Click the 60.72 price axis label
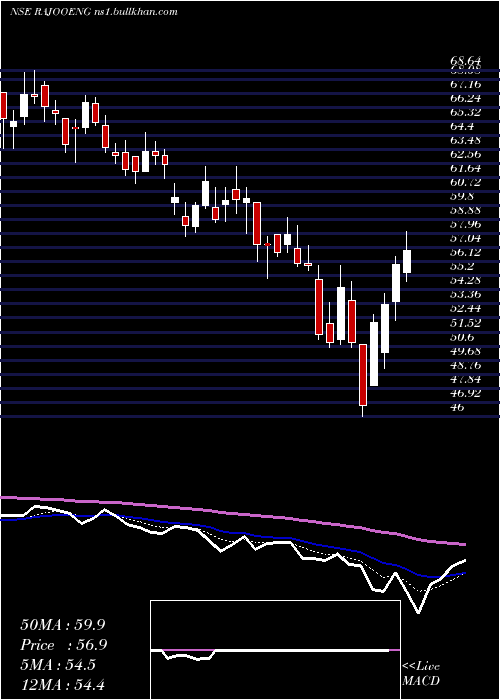 coord(465,183)
